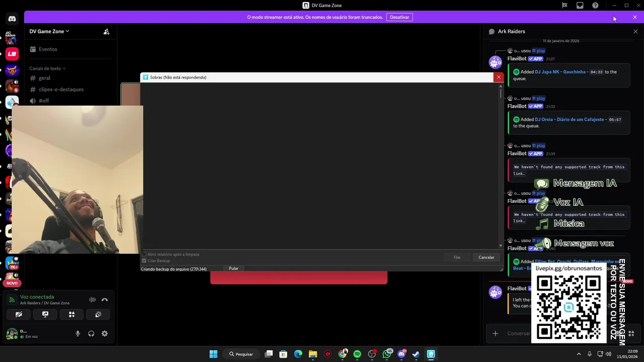Click the Ark Raiders chat bubble icon
Image resolution: width=644 pixels, height=362 pixels.
(x=492, y=31)
